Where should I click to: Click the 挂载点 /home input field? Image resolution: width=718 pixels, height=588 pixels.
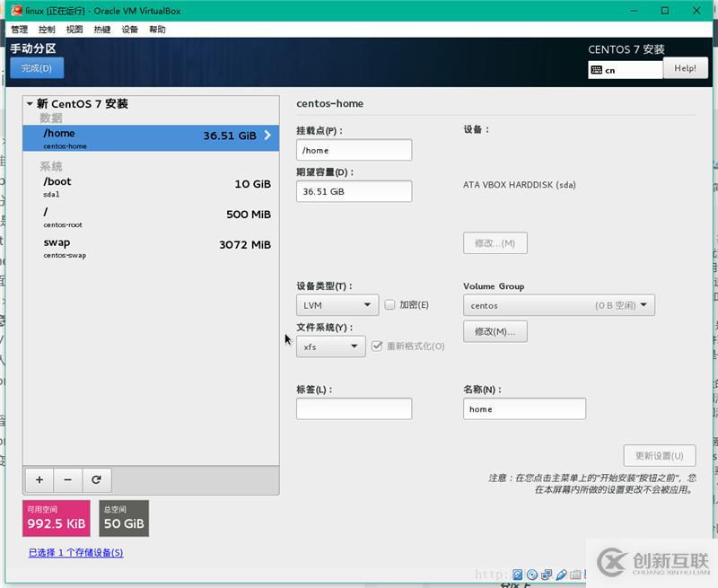pos(354,150)
